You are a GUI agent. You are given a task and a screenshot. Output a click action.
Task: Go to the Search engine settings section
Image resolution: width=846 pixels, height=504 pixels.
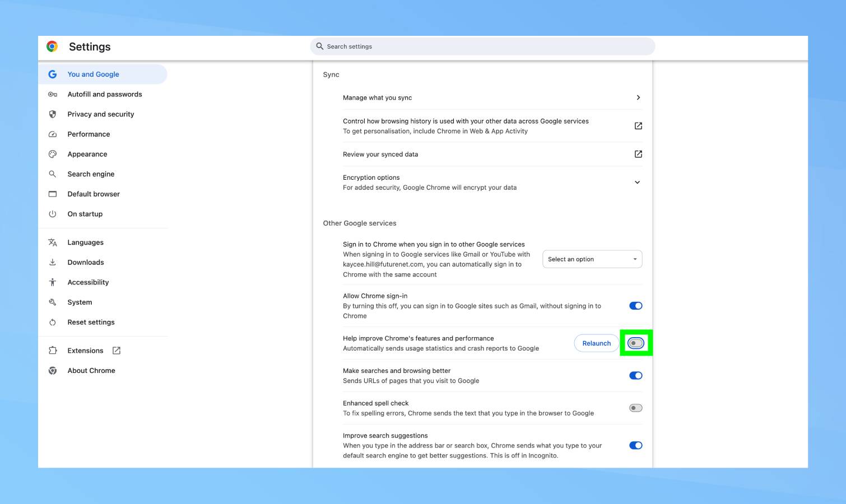coord(91,174)
